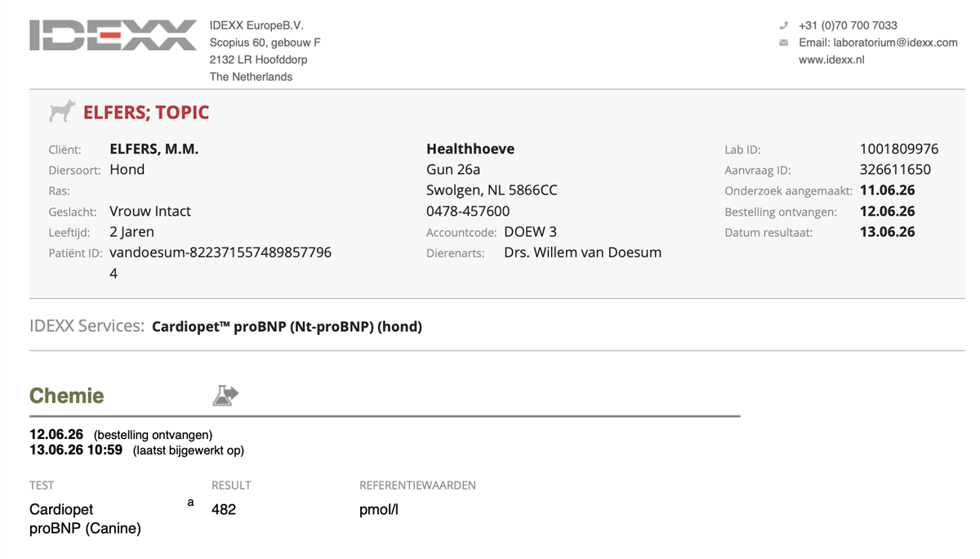The height and width of the screenshot is (559, 980).
Task: Select the ELFERS; TOPIC patient heading
Action: [146, 112]
